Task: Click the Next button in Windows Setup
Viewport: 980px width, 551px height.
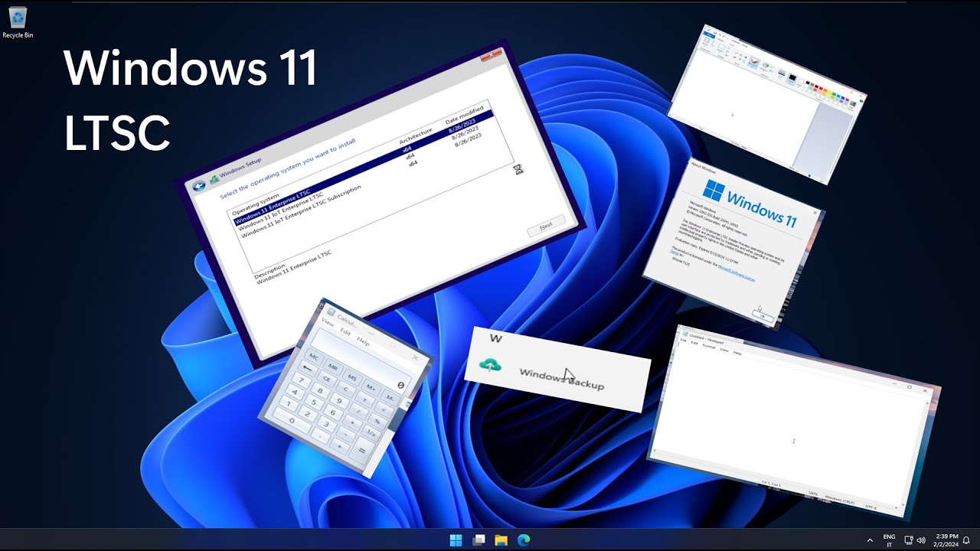Action: (546, 227)
